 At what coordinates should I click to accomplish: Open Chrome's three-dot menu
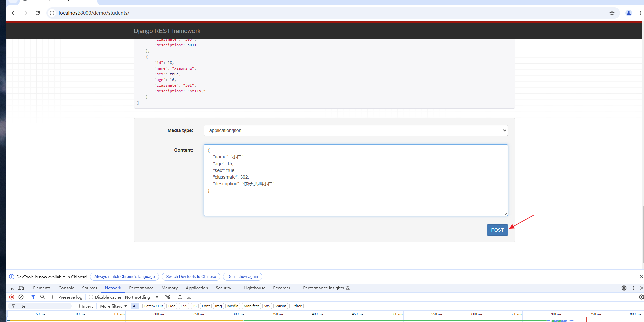point(640,13)
